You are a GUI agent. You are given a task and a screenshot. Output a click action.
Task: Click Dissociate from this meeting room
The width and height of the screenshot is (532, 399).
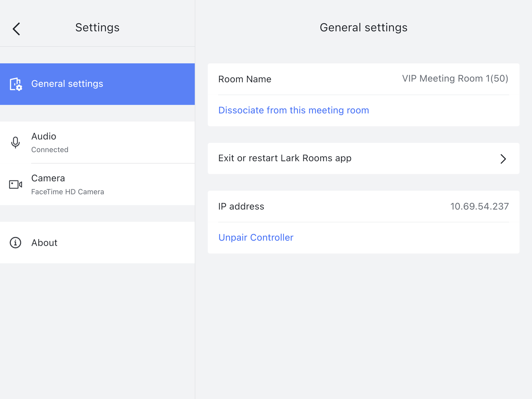click(293, 111)
